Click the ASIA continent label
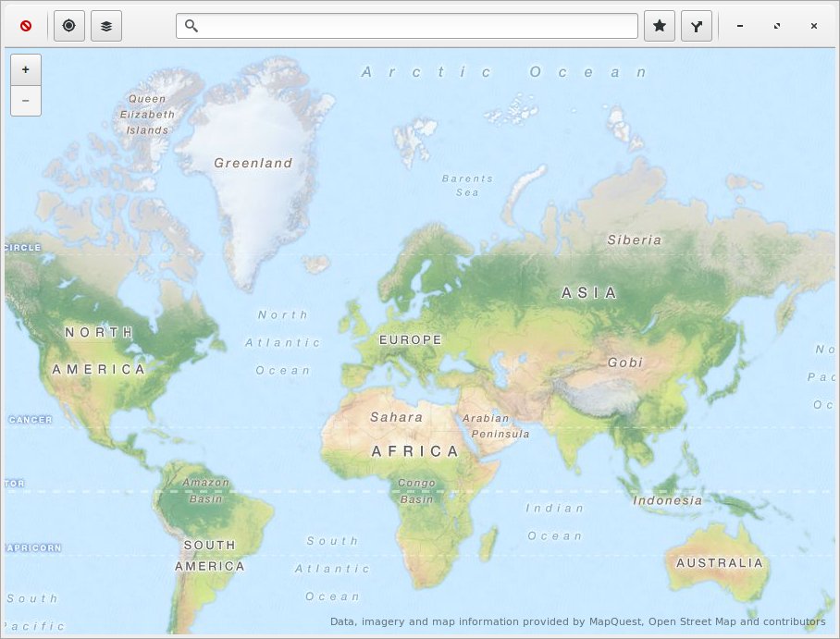The width and height of the screenshot is (840, 639). point(588,292)
